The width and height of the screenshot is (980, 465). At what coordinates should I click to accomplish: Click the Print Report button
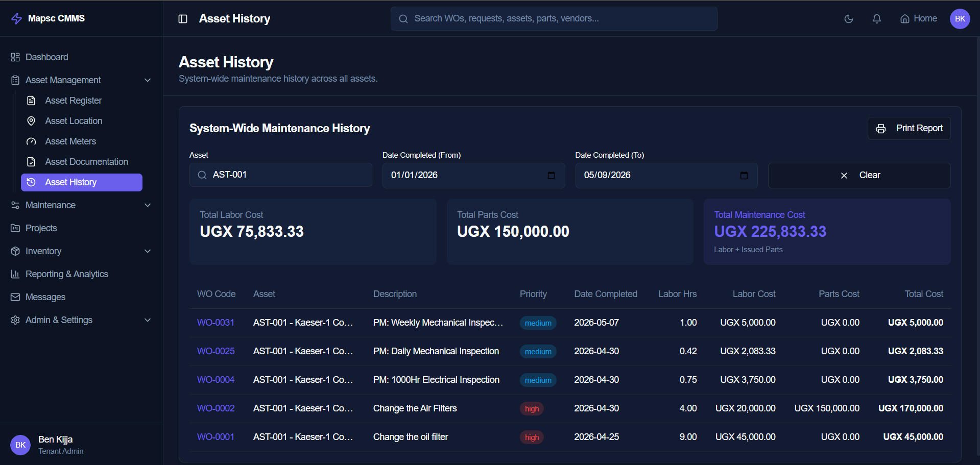tap(909, 129)
